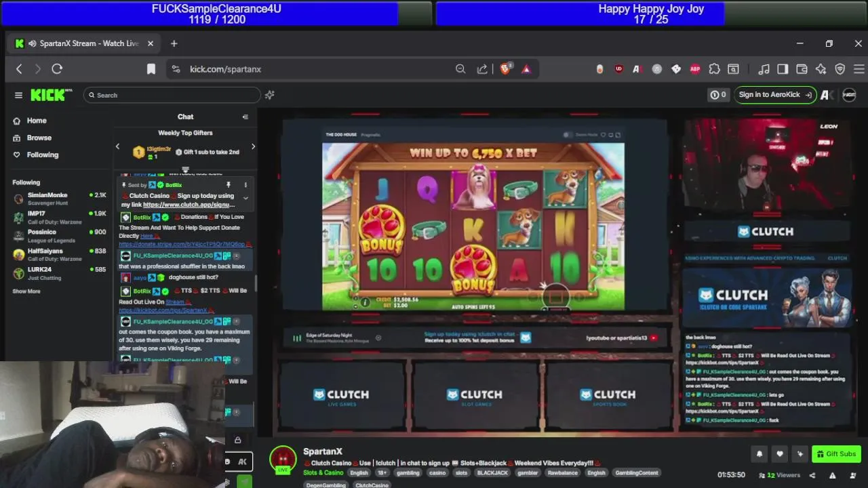Focus the Kick Search field
The image size is (868, 488).
[x=172, y=95]
